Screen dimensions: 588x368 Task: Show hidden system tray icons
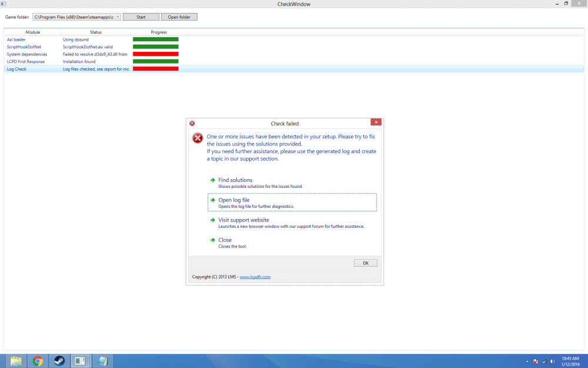527,362
